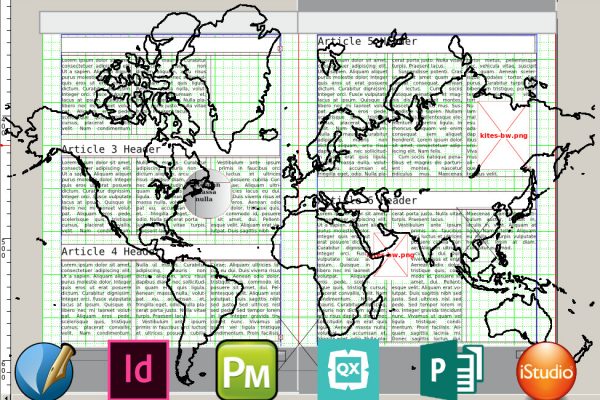Click the Adobe InDesign Id icon
The height and width of the screenshot is (400, 600).
pos(139,370)
